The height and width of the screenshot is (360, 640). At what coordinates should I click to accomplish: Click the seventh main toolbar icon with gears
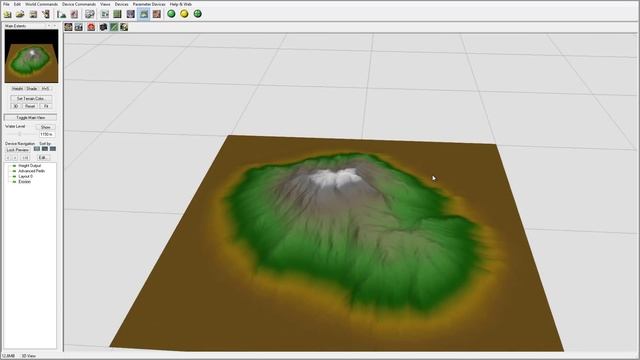click(89, 14)
